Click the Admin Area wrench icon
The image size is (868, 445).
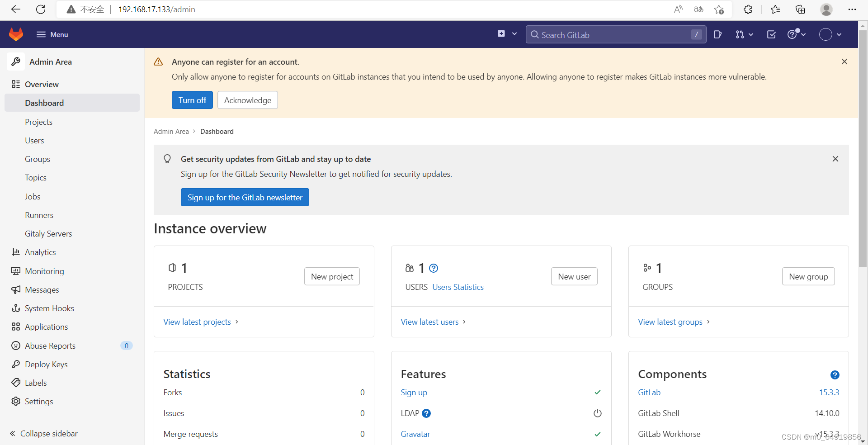pos(16,62)
